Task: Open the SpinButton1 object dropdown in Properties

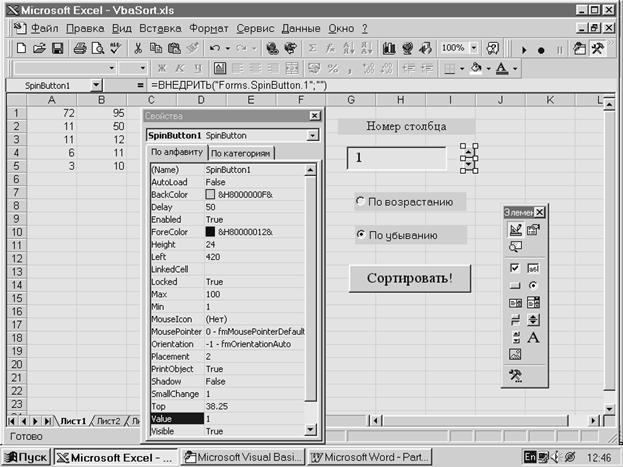Action: pos(312,135)
